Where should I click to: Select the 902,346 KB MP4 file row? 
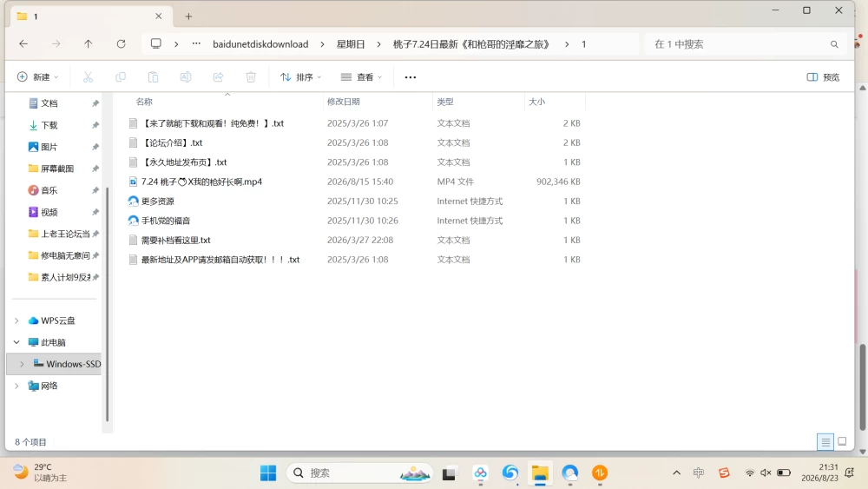354,182
